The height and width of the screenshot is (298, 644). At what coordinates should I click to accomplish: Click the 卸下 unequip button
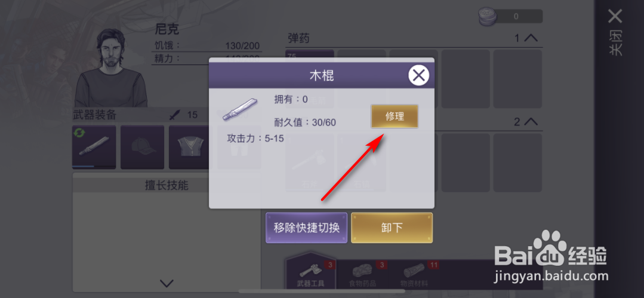click(392, 228)
